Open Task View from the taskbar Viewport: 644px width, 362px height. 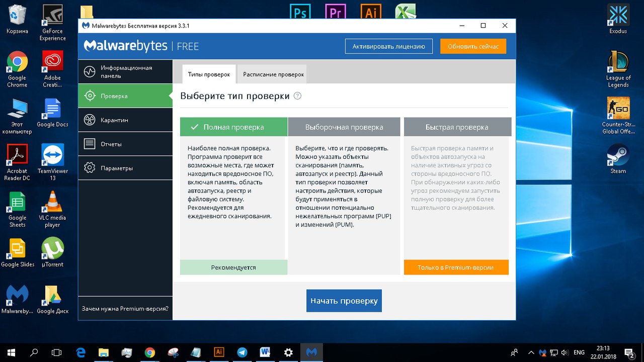coord(57,352)
